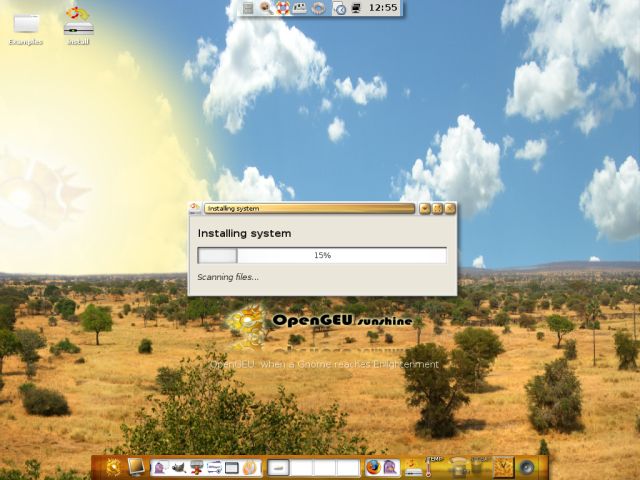Click the red character launcher in dock
This screenshot has height=480, width=640.
click(196, 467)
